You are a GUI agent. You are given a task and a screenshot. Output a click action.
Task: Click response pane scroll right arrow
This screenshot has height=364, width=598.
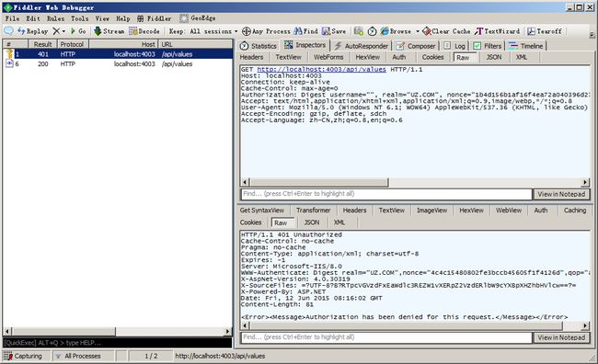tap(585, 326)
